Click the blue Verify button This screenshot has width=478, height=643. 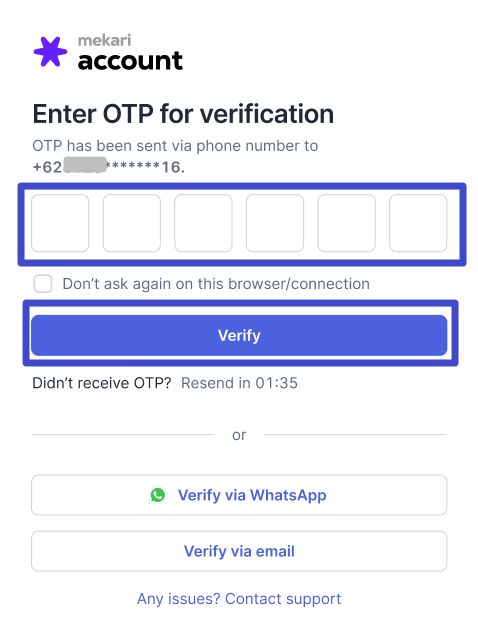tap(239, 335)
